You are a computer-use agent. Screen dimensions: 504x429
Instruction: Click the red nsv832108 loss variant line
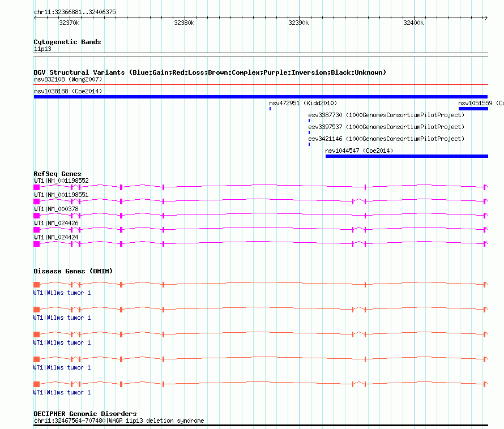(x=260, y=85)
